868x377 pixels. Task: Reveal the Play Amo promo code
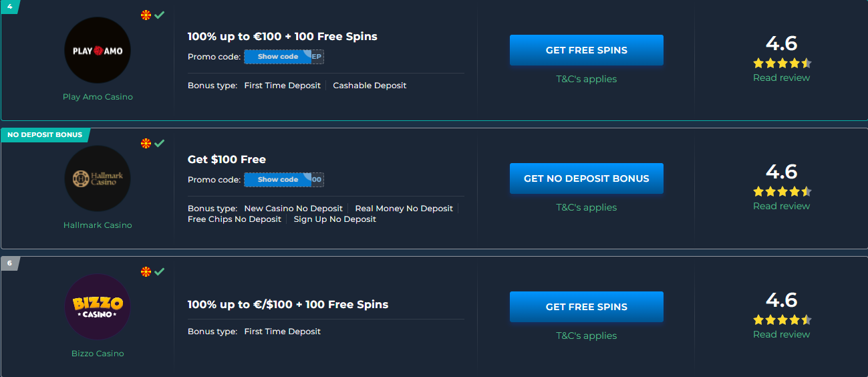278,57
